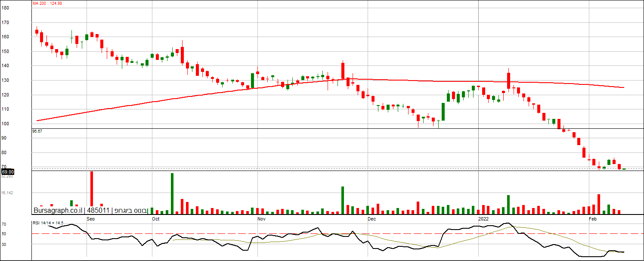
Task: Click the 160 price axis label
Action: pos(5,37)
